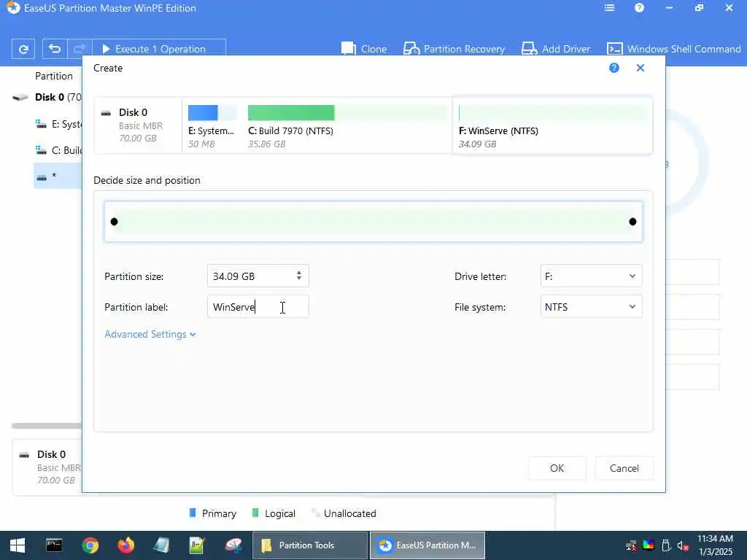Select E: System row in partition list
The height and width of the screenshot is (560, 747).
tap(58, 124)
